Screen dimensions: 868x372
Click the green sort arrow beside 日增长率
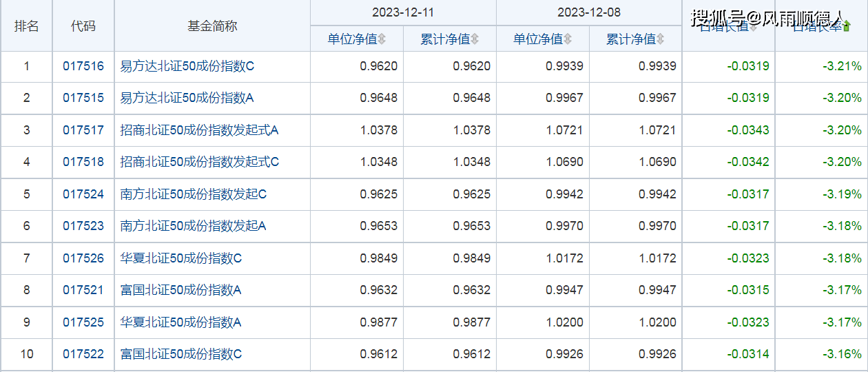pos(847,26)
